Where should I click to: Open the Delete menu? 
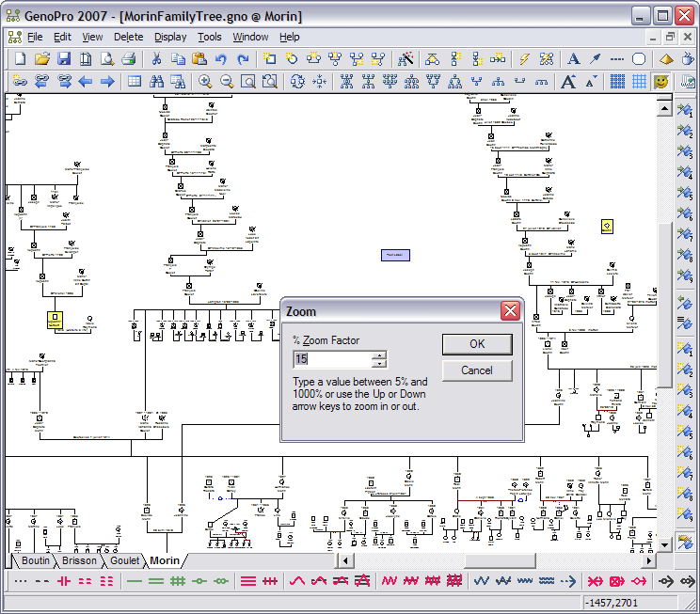click(129, 37)
